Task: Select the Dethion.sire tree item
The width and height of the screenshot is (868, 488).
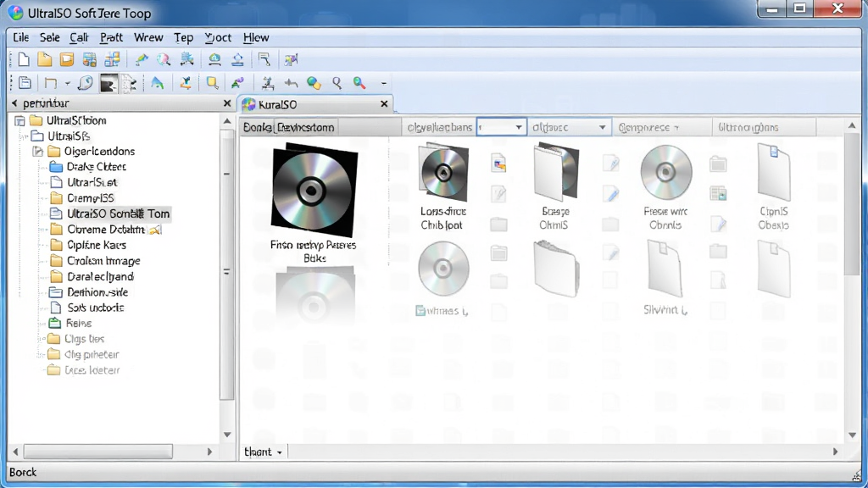Action: click(88, 292)
